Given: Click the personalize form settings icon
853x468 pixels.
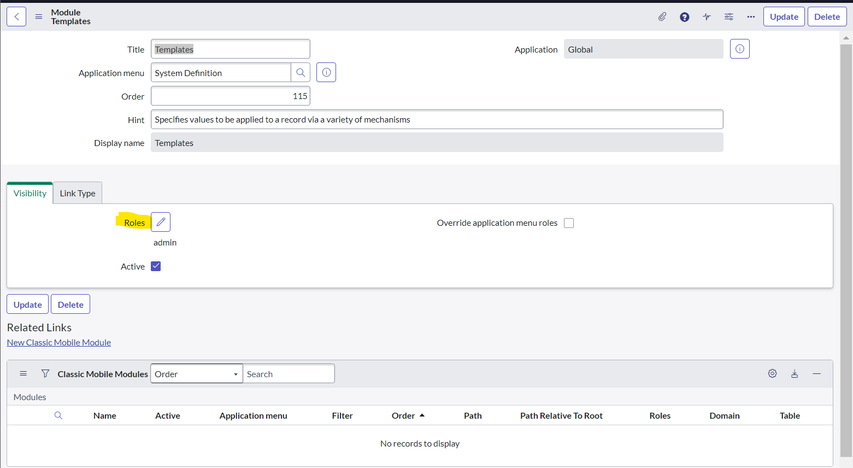Looking at the screenshot, I should tap(729, 17).
